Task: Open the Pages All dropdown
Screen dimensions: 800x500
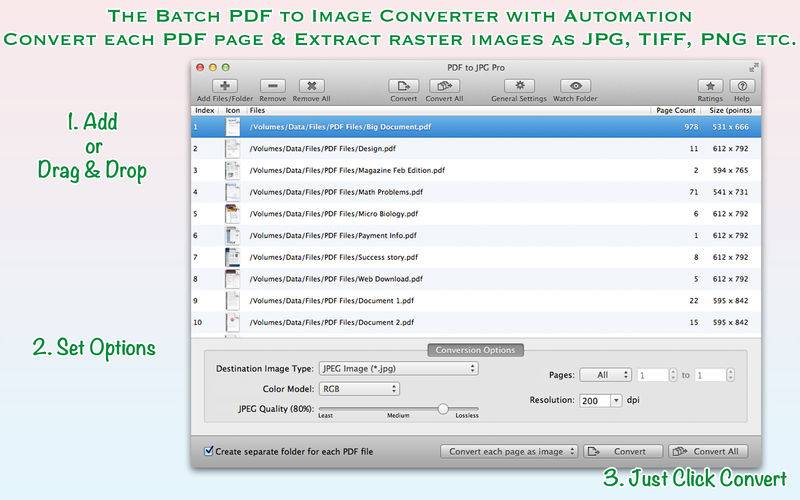Action: click(x=606, y=375)
